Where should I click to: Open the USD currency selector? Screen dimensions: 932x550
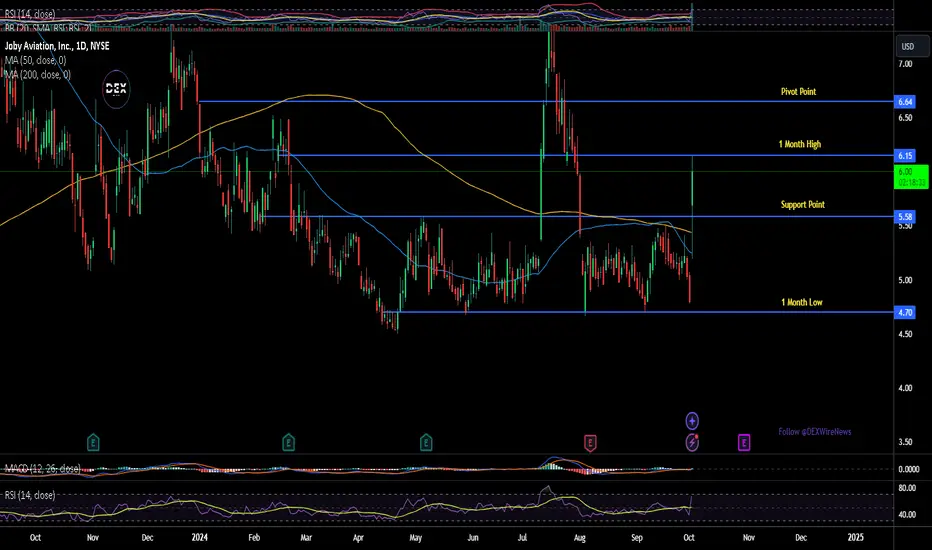tap(911, 46)
